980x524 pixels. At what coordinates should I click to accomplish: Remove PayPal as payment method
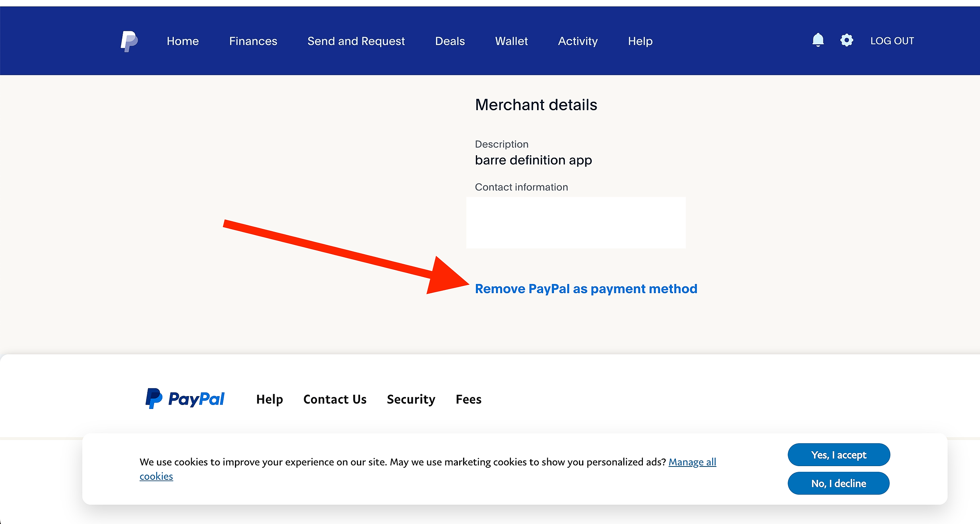tap(586, 289)
